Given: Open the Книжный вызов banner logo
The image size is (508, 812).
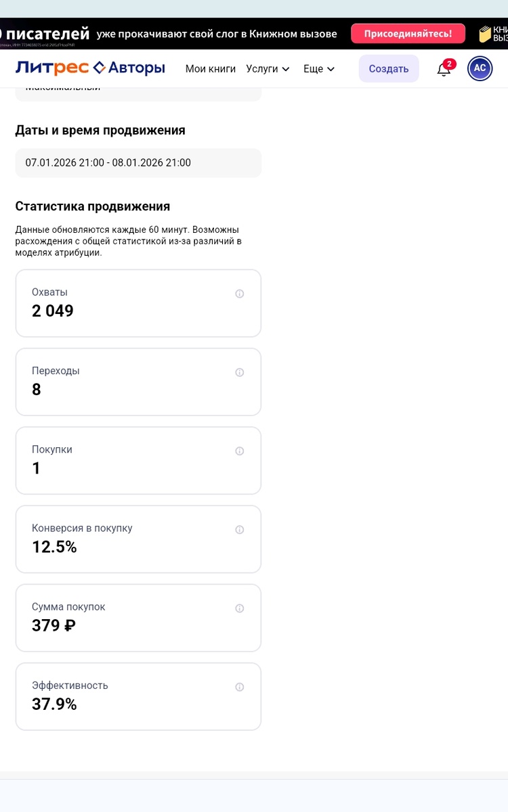Looking at the screenshot, I should coord(493,34).
